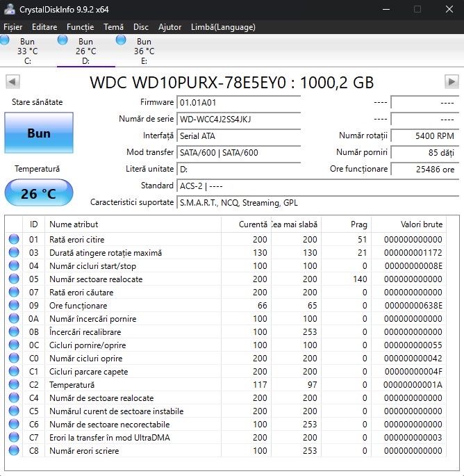Click status icon for Cicluri pornire/oprire
The image size is (464, 476).
pos(14,345)
